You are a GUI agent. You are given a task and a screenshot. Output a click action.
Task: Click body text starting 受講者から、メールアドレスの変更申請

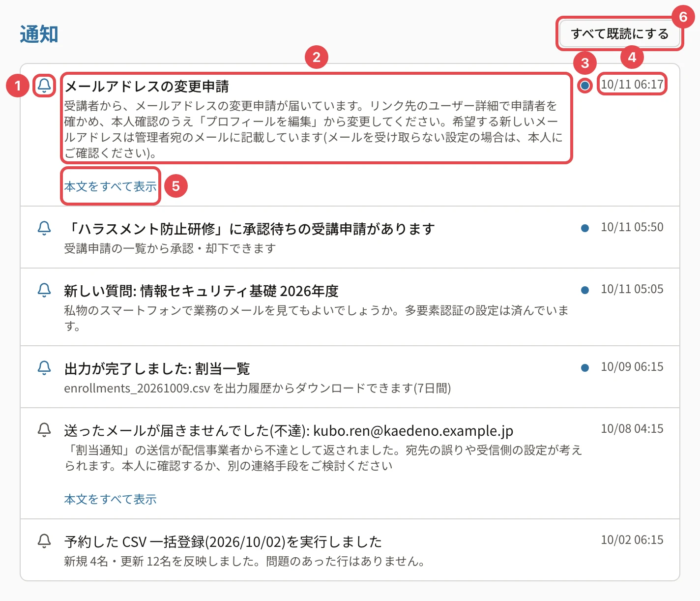click(x=314, y=129)
